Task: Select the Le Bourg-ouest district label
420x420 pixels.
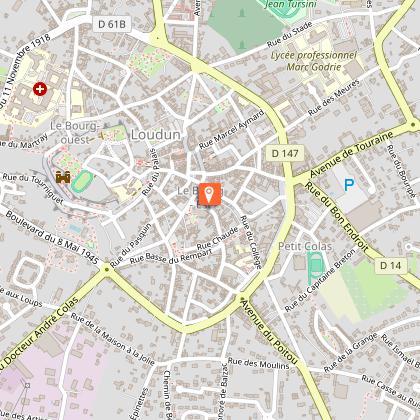Action: click(x=75, y=133)
